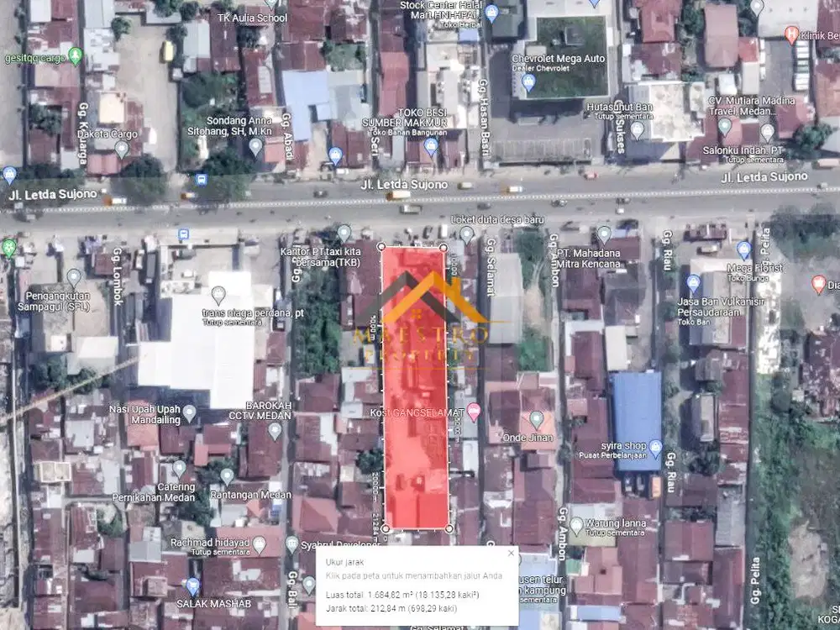This screenshot has height=630, width=840.
Task: Select the SALAK MASHAB blue shop pin
Action: coord(192,586)
